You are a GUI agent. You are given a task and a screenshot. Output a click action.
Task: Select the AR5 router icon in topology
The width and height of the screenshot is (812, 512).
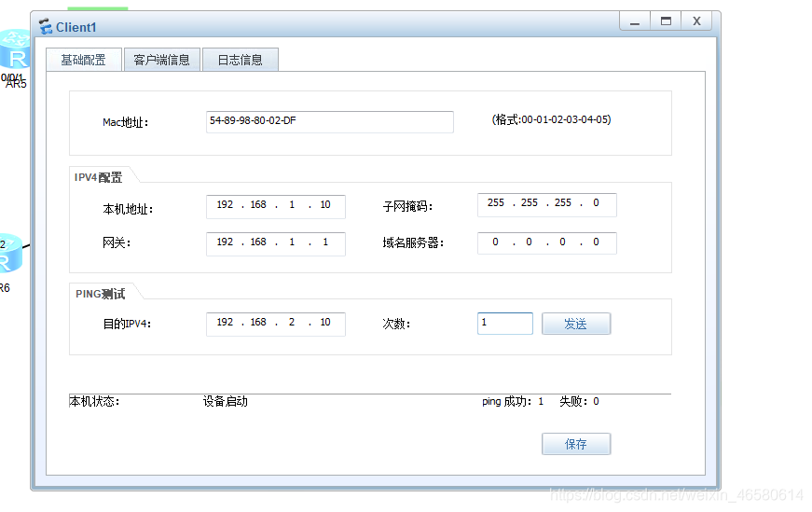pyautogui.click(x=15, y=50)
